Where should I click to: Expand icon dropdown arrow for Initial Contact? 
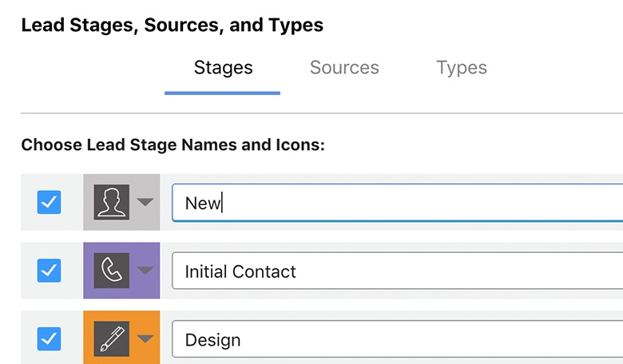(x=145, y=271)
